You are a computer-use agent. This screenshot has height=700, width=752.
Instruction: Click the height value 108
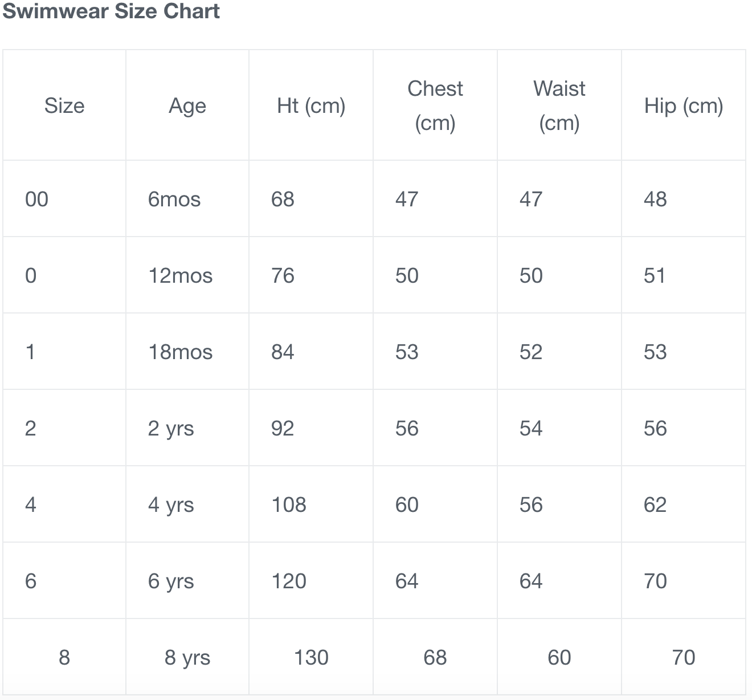(289, 504)
